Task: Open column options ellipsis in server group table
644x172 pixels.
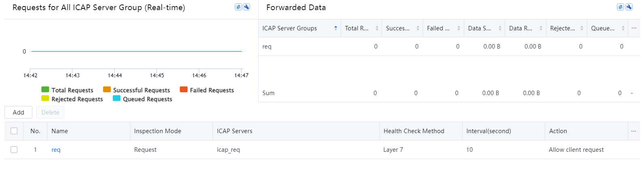Action: [x=633, y=131]
